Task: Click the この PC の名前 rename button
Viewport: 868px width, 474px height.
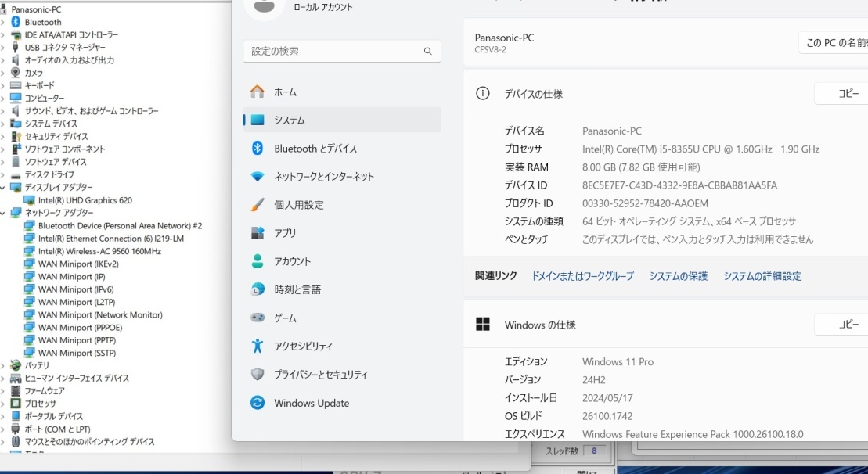Action: pyautogui.click(x=833, y=43)
